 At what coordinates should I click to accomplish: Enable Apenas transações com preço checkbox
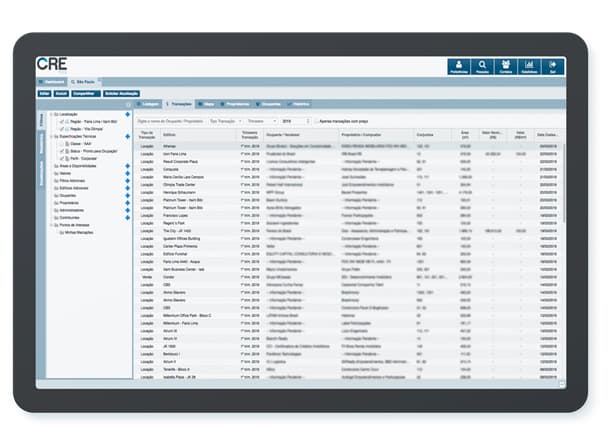click(316, 121)
